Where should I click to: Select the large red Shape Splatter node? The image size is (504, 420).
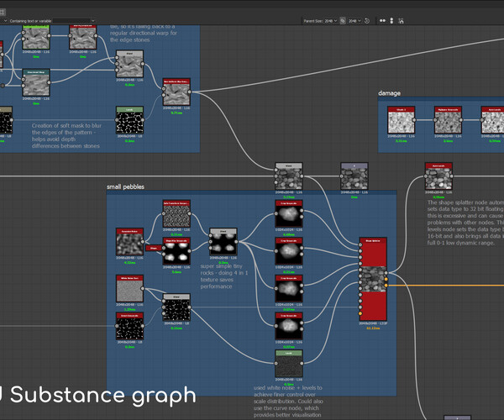click(373, 279)
